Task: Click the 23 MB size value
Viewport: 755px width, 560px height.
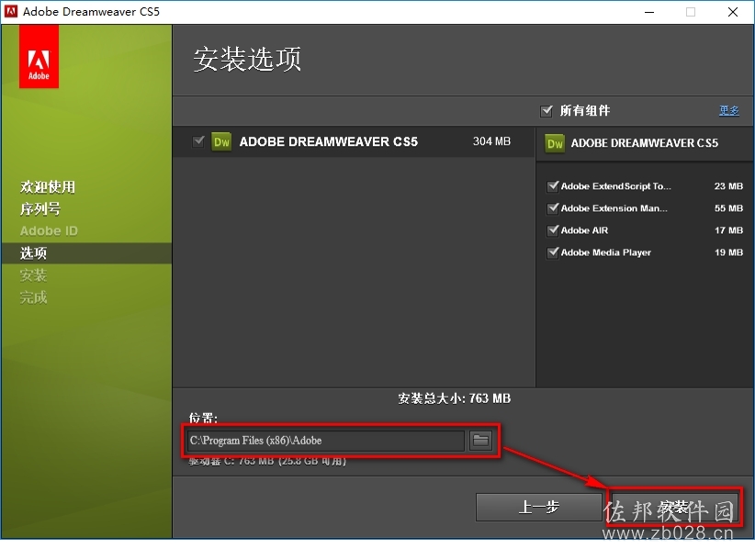Action: click(x=728, y=186)
